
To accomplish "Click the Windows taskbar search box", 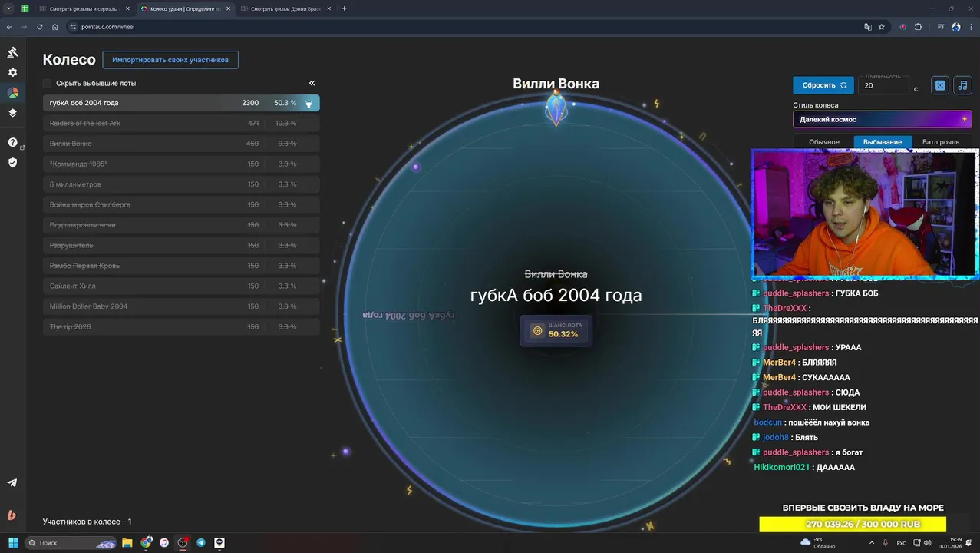I will [x=71, y=542].
